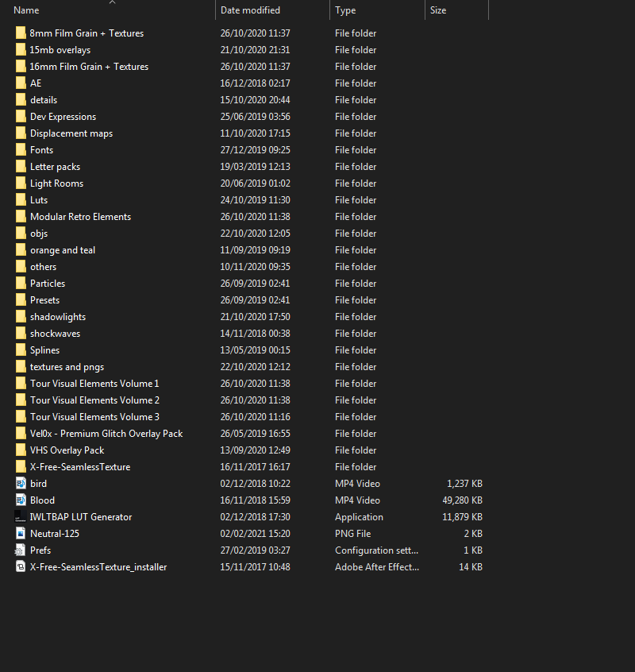Click the Modular Retro Elements folder icon
The height and width of the screenshot is (672, 635).
[21, 217]
